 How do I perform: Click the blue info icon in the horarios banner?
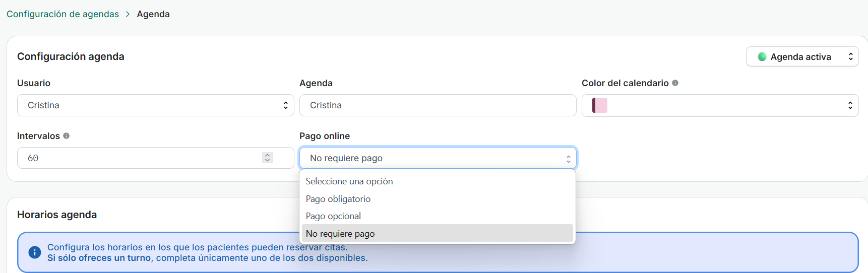35,252
